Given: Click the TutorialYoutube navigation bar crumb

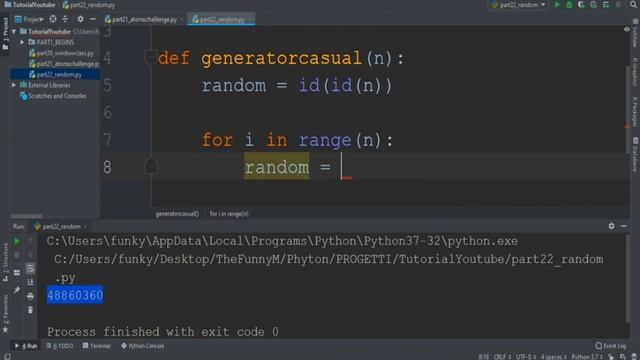Looking at the screenshot, I should [30, 5].
